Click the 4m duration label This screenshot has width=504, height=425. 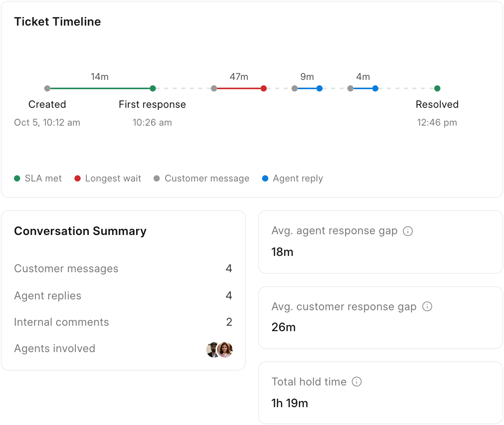click(363, 77)
